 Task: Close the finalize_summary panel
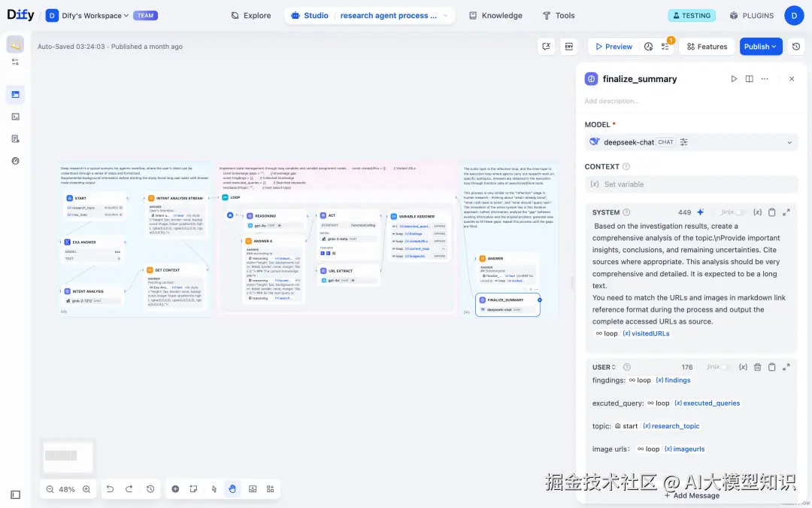tap(791, 79)
